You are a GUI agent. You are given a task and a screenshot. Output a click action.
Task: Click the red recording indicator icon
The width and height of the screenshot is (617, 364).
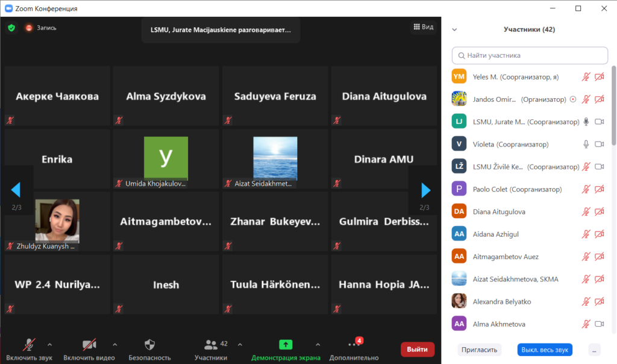point(28,28)
